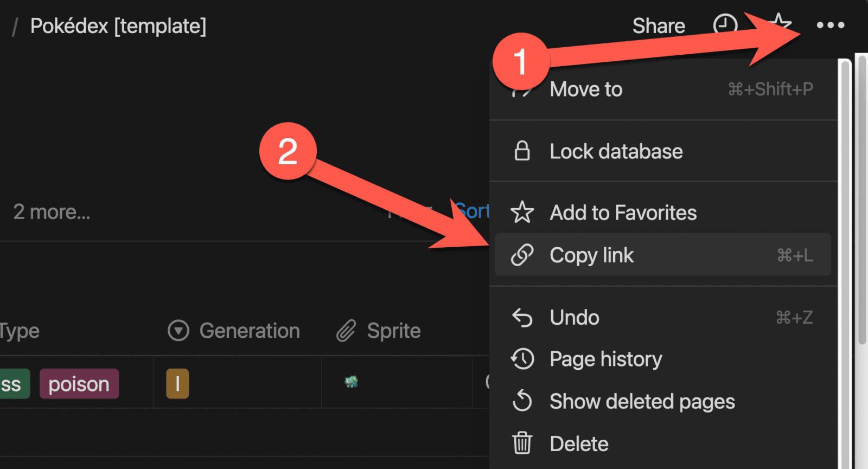Viewport: 868px width, 469px height.
Task: Click the Share button
Action: coord(658,25)
